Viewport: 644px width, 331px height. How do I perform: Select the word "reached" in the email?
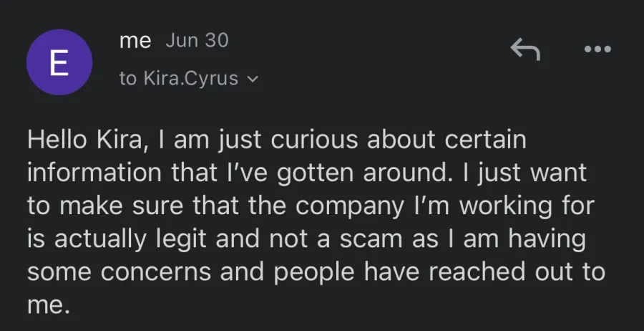[x=478, y=272]
